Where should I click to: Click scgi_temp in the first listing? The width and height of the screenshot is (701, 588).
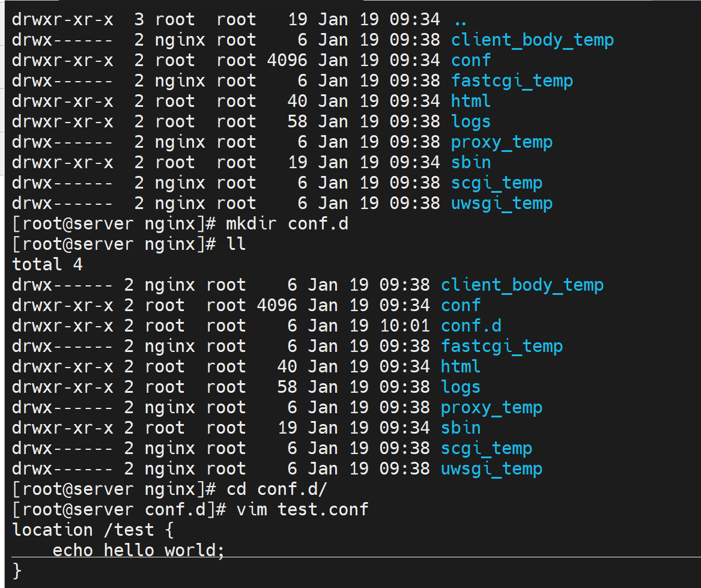coord(496,183)
